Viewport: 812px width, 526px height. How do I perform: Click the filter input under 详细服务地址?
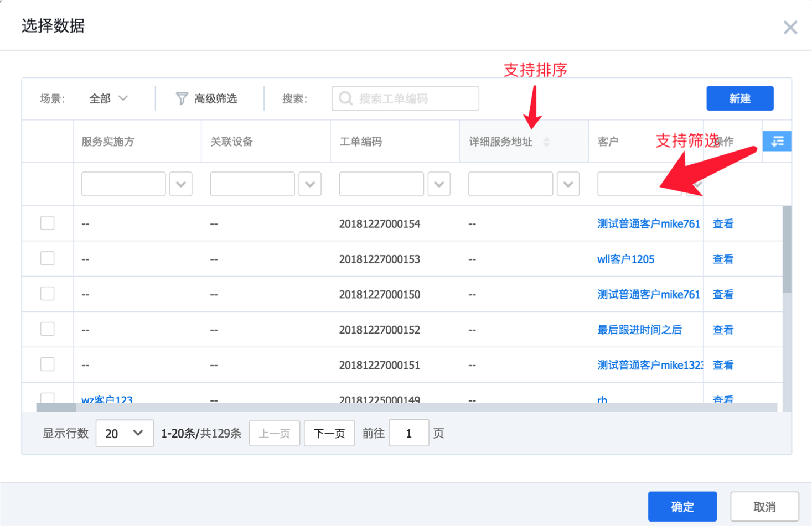click(510, 184)
